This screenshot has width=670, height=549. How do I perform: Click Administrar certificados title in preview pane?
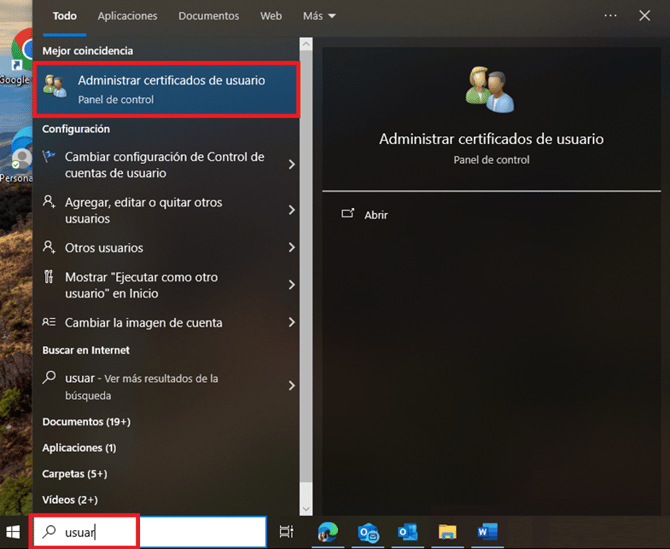click(x=491, y=139)
